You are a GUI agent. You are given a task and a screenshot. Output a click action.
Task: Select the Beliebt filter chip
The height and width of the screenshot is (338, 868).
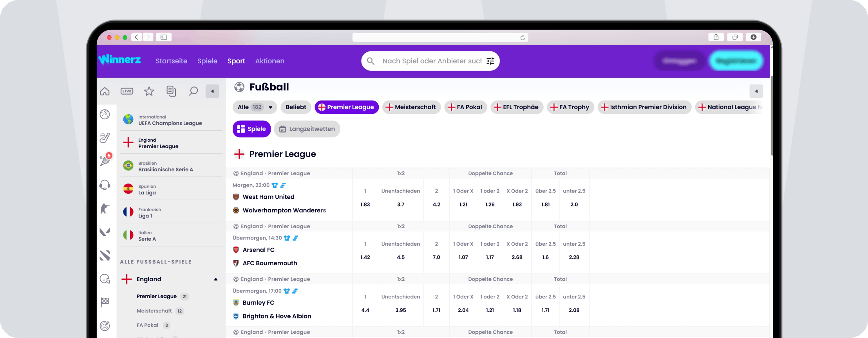(296, 107)
